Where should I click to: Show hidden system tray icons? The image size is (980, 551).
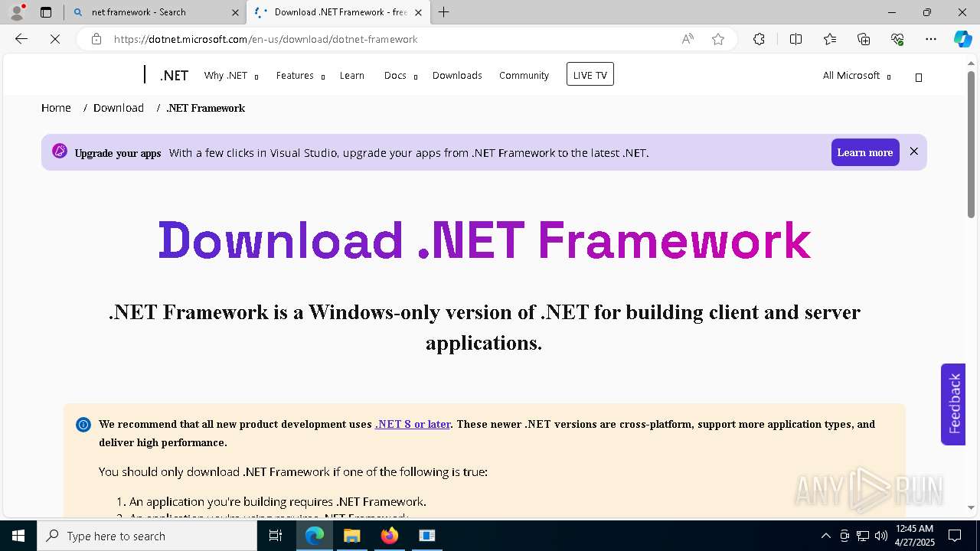[x=825, y=536]
